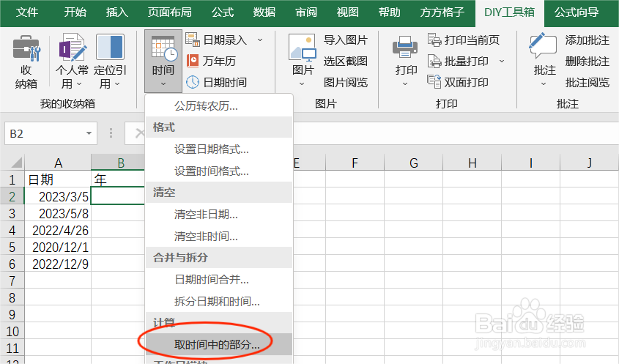Click the 选区截图 button

[346, 61]
